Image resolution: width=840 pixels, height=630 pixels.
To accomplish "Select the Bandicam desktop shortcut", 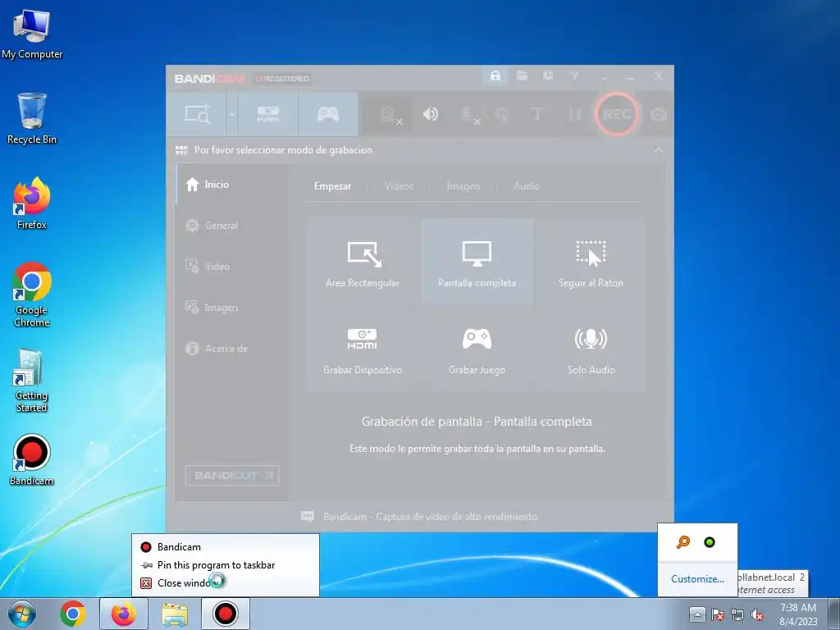I will point(32,460).
